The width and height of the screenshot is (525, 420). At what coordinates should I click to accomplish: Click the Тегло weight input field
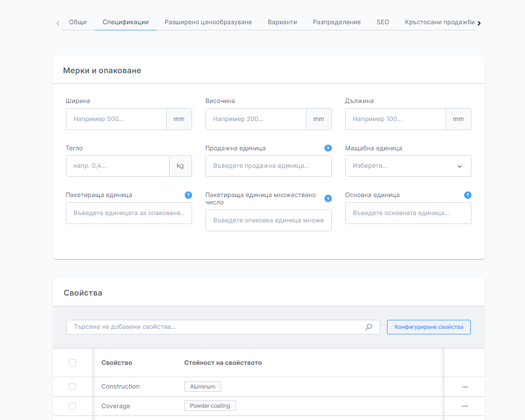pos(118,166)
